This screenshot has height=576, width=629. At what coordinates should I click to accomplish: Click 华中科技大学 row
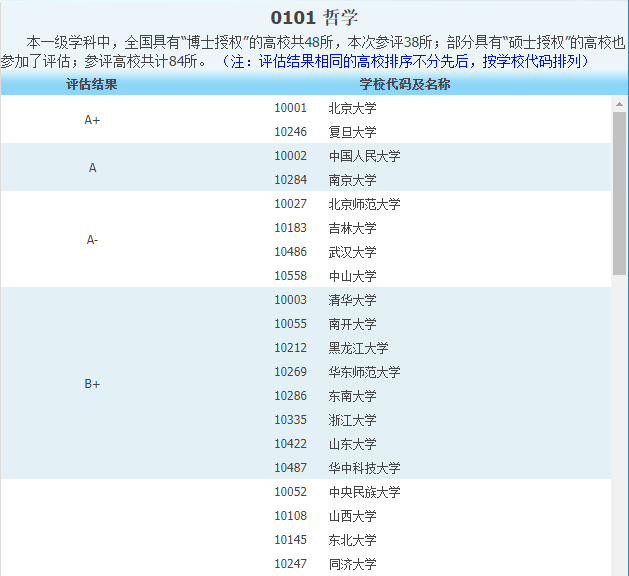(398, 468)
